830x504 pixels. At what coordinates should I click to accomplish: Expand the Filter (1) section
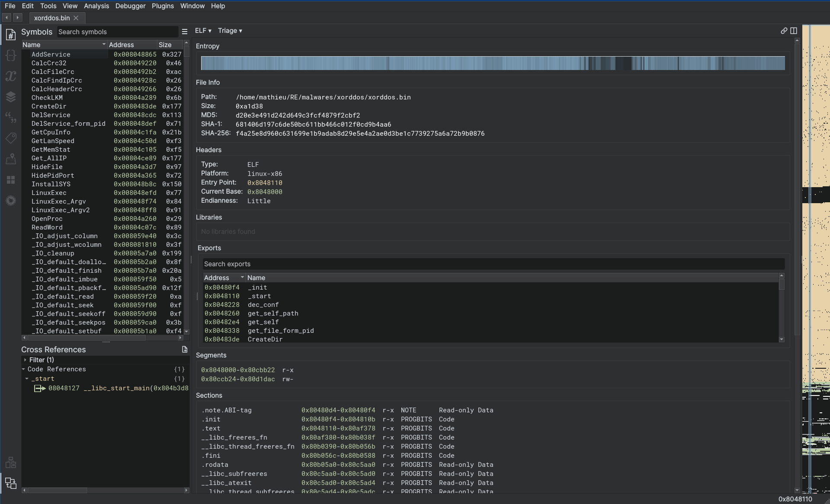click(25, 360)
